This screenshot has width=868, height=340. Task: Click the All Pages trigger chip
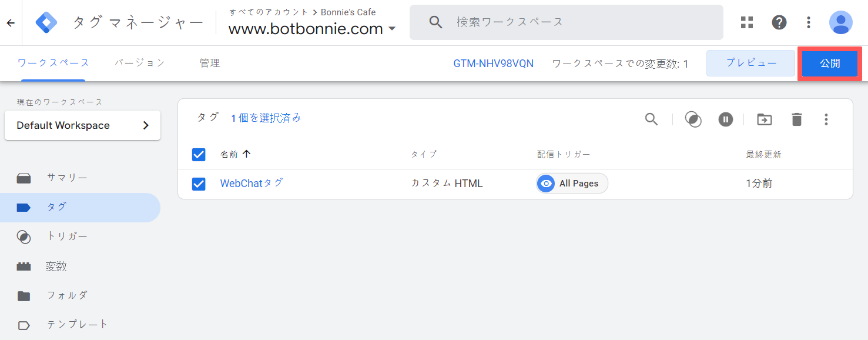click(x=572, y=184)
